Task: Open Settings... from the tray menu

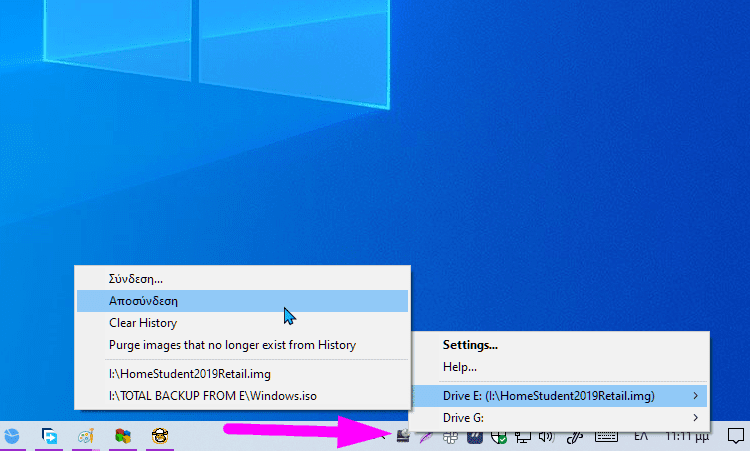Action: tap(560, 345)
